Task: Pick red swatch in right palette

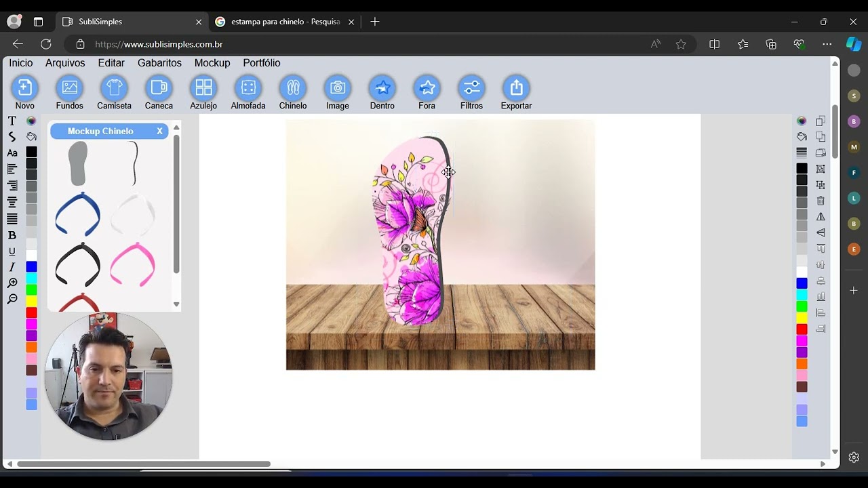Action: click(x=802, y=329)
